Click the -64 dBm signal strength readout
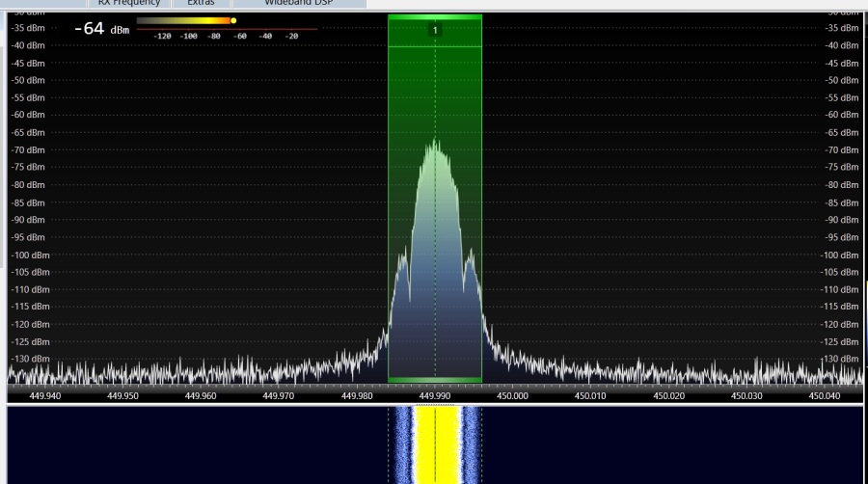Viewport: 868px width, 484px height. pyautogui.click(x=102, y=29)
